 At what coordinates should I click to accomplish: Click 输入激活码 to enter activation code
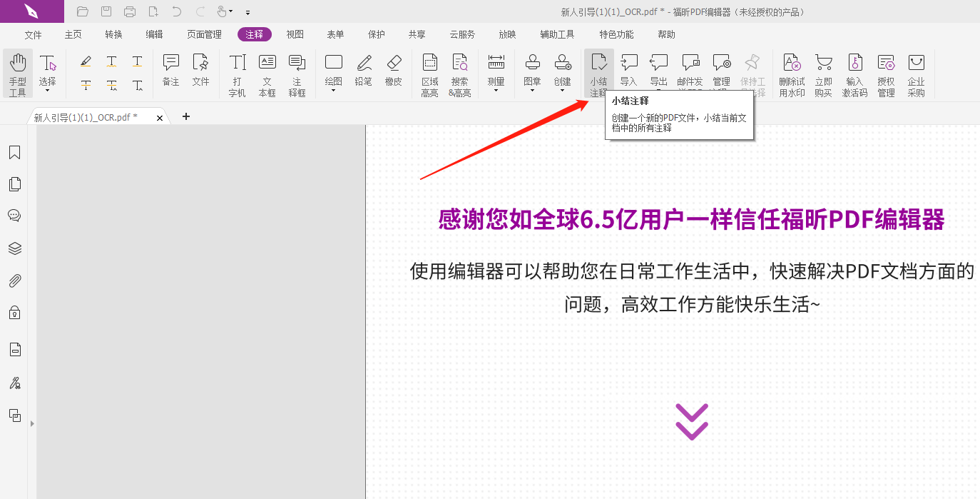tap(855, 71)
